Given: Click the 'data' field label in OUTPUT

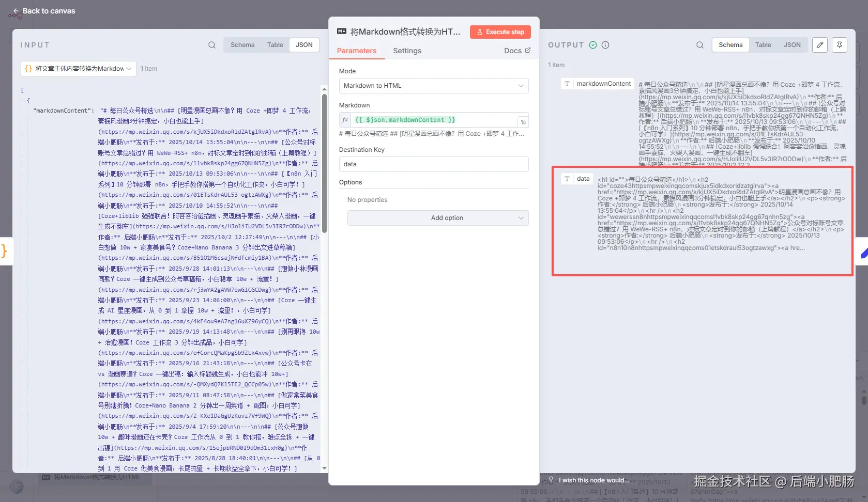Looking at the screenshot, I should pos(583,179).
